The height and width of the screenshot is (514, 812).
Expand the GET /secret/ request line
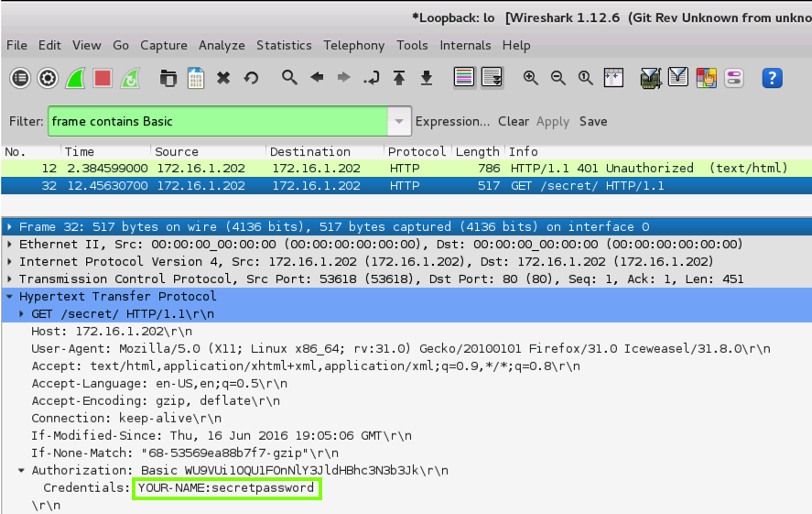click(x=21, y=314)
